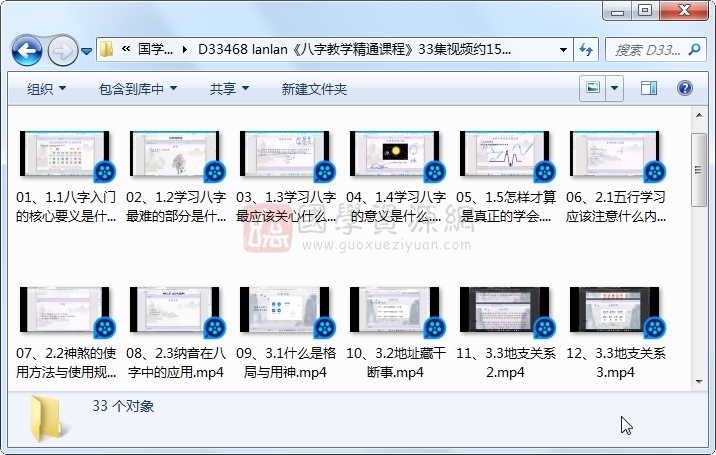
Task: Open the view options dropdown arrow
Action: pos(615,88)
